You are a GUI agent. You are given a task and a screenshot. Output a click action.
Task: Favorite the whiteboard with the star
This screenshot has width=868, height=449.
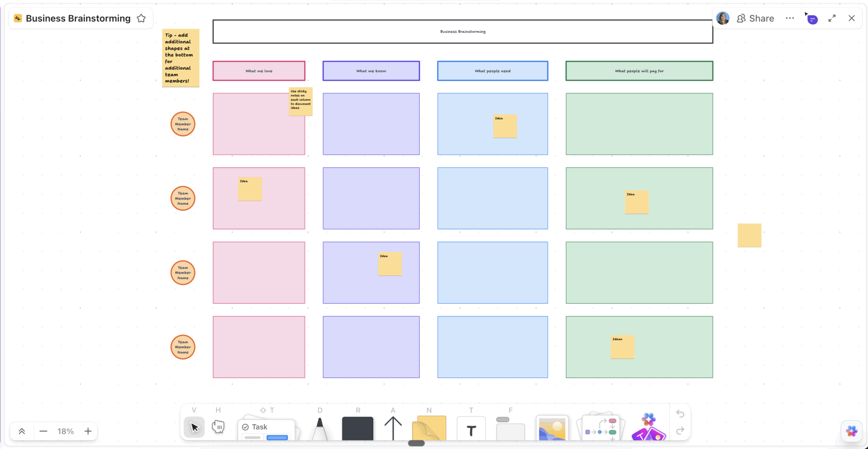click(x=142, y=19)
